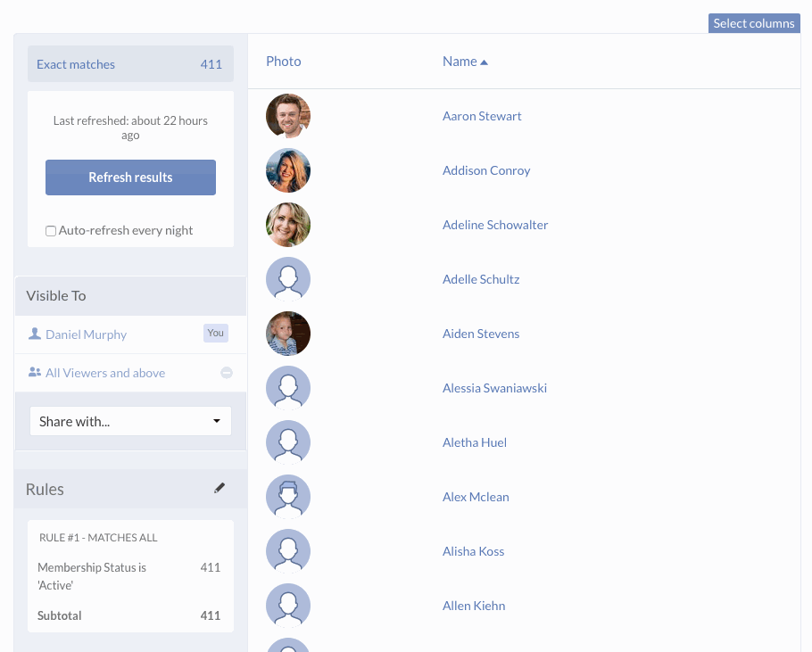Screen dimensions: 812x652
Task: Click Rule #1 Membership Status is Active
Action: click(x=92, y=576)
